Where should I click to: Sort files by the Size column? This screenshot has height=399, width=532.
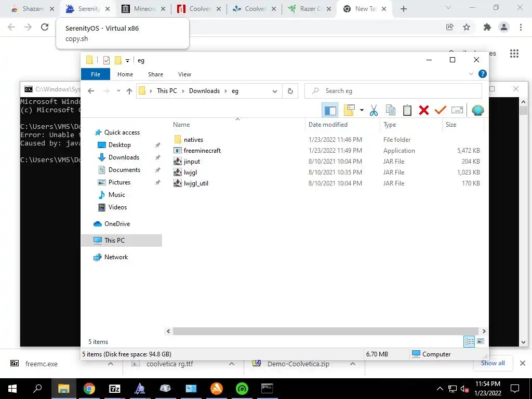tap(463, 125)
